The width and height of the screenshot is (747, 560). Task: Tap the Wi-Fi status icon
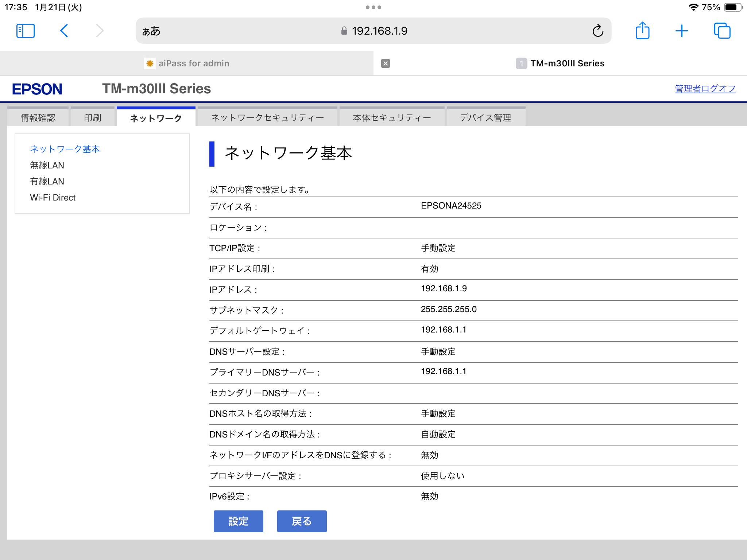tap(693, 7)
